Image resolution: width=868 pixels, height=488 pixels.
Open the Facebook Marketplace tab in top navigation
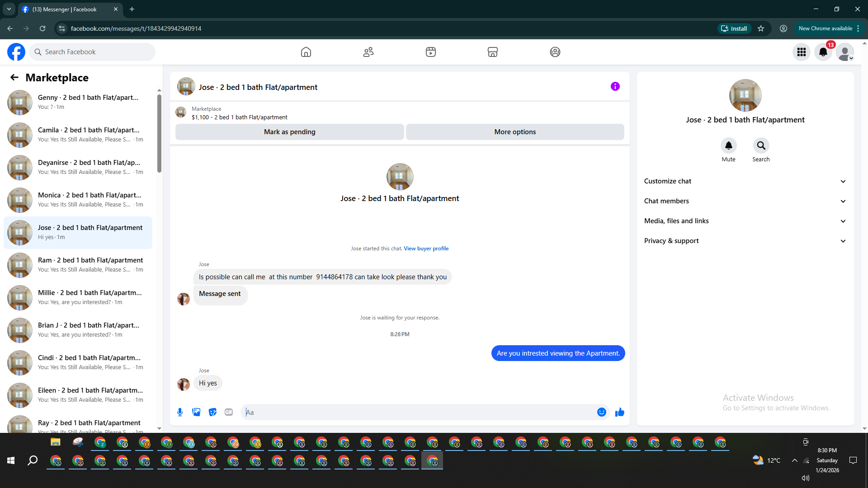click(492, 52)
